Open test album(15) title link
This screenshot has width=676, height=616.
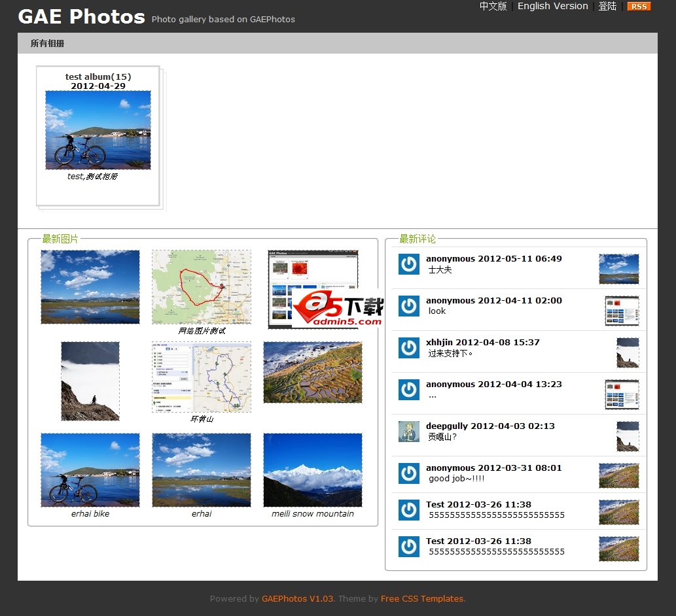point(98,77)
